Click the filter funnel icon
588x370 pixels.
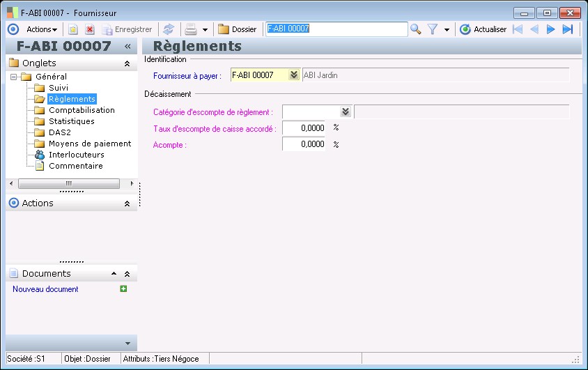(433, 29)
